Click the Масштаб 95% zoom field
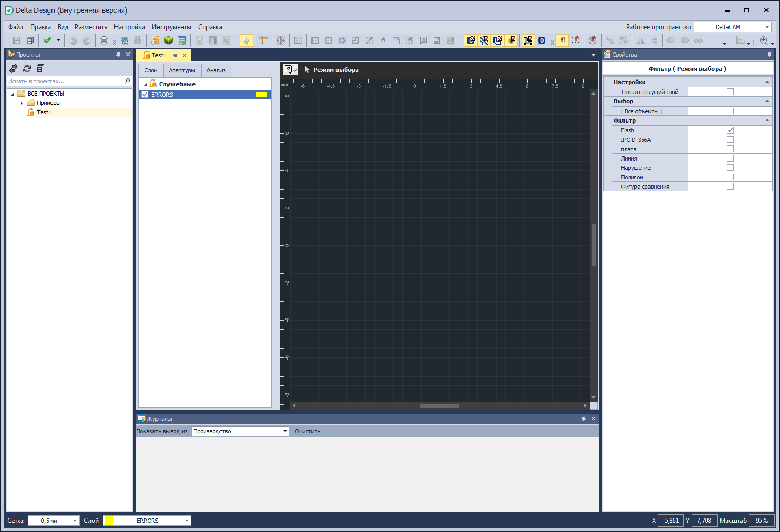780x532 pixels. click(x=761, y=521)
